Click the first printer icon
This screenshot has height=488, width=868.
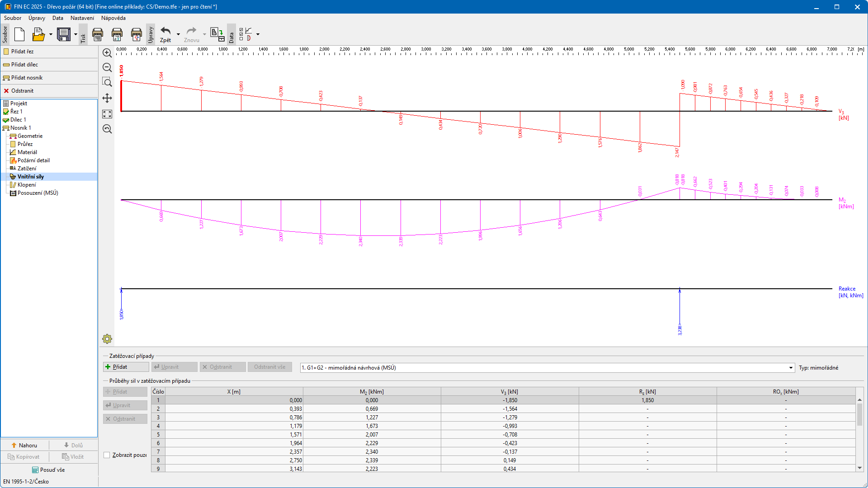point(98,34)
